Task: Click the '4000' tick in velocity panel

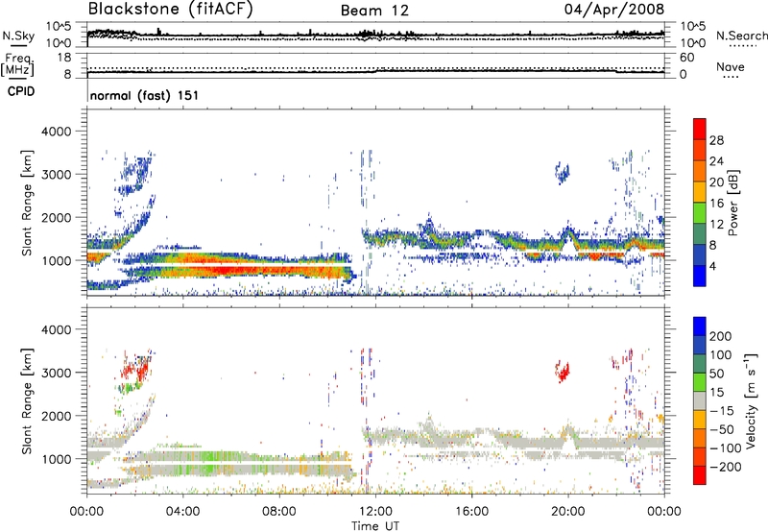Action: [56, 329]
